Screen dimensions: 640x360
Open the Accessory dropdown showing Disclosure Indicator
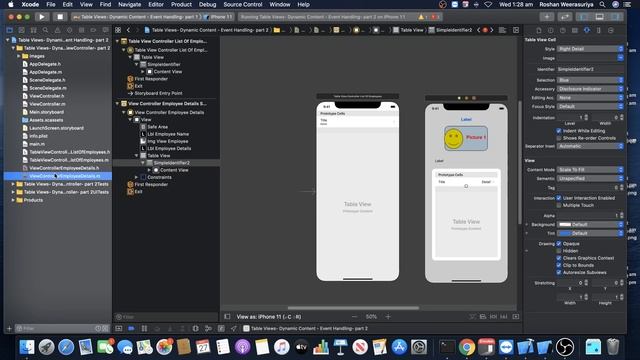tap(590, 89)
